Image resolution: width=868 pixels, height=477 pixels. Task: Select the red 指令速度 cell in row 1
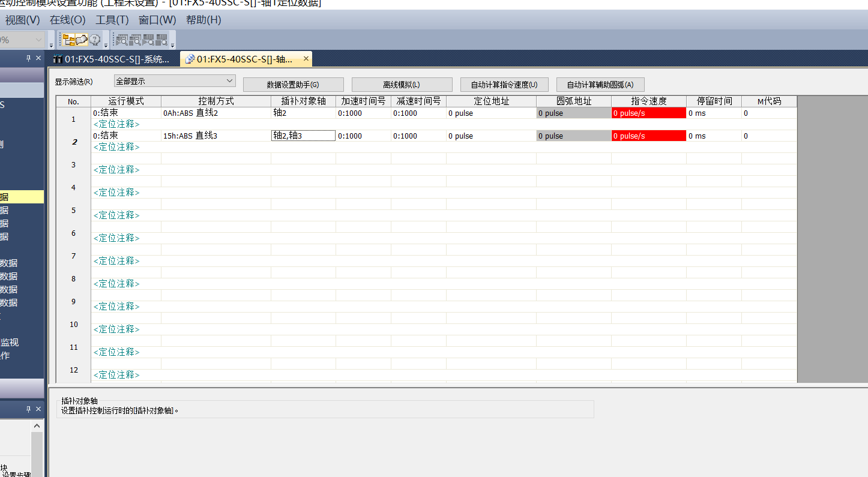[x=648, y=113]
